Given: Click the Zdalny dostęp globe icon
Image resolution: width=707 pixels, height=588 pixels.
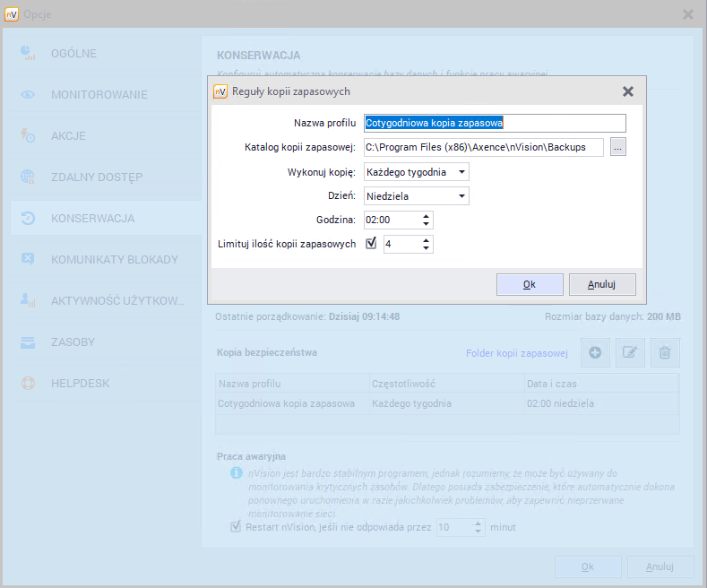Looking at the screenshot, I should click(x=28, y=177).
